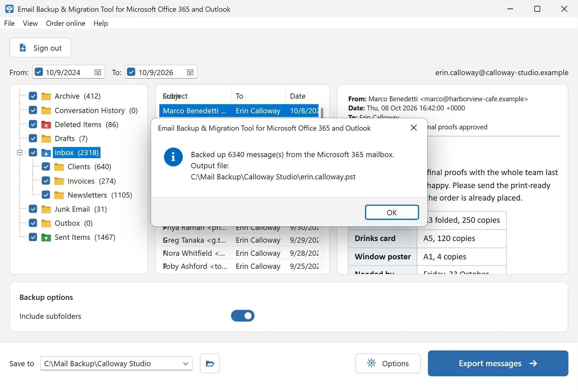The image size is (578, 392).
Task: Click the Inbox folder icon
Action: click(x=46, y=153)
